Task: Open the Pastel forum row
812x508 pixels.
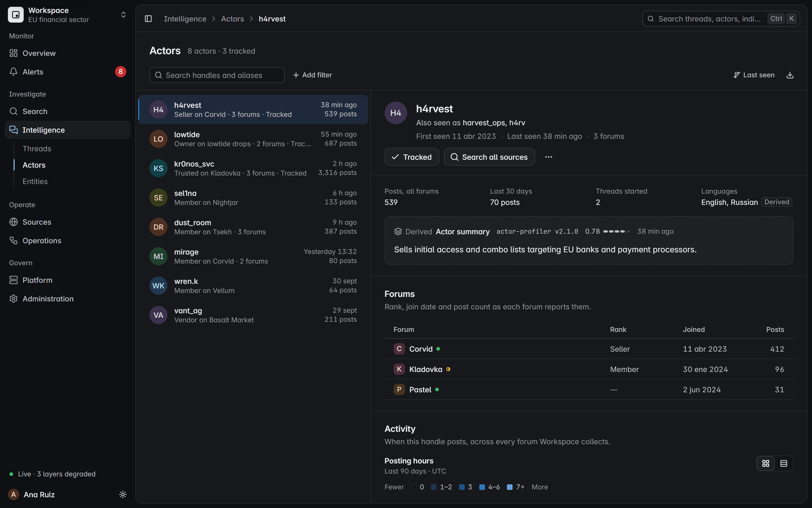Action: 588,389
